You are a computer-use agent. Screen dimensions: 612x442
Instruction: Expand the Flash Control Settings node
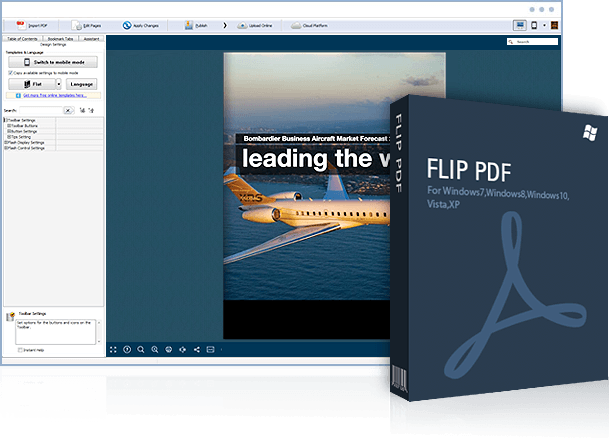5,148
